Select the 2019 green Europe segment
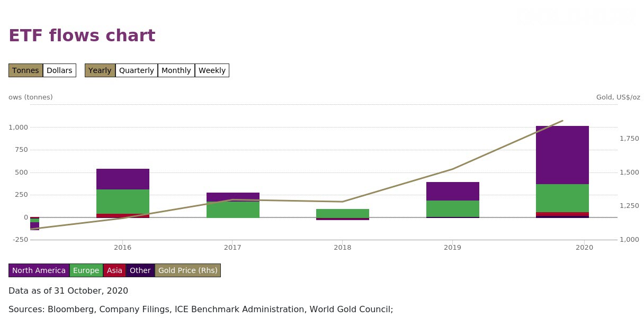The image size is (644, 318). pos(452,208)
